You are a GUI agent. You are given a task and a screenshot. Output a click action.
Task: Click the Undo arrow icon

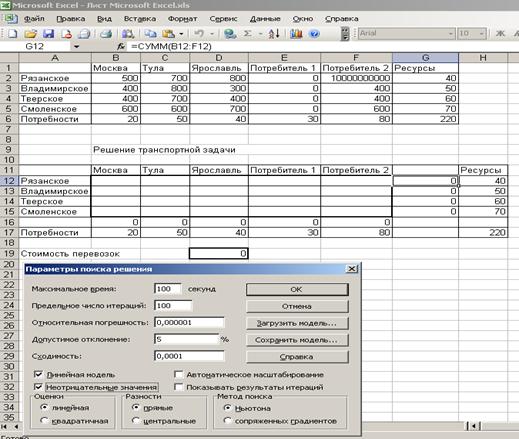point(199,33)
